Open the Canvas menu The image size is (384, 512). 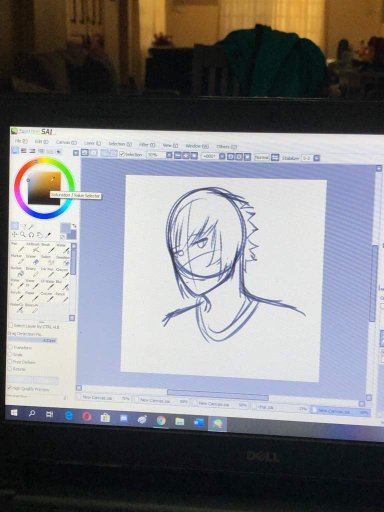click(x=66, y=142)
